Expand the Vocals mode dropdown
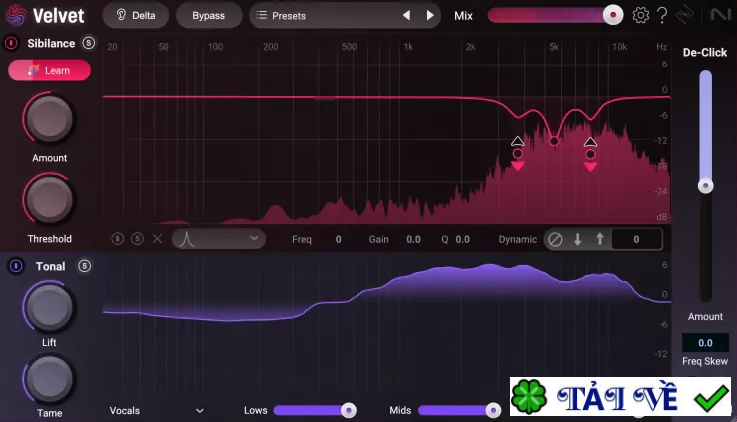 [157, 410]
